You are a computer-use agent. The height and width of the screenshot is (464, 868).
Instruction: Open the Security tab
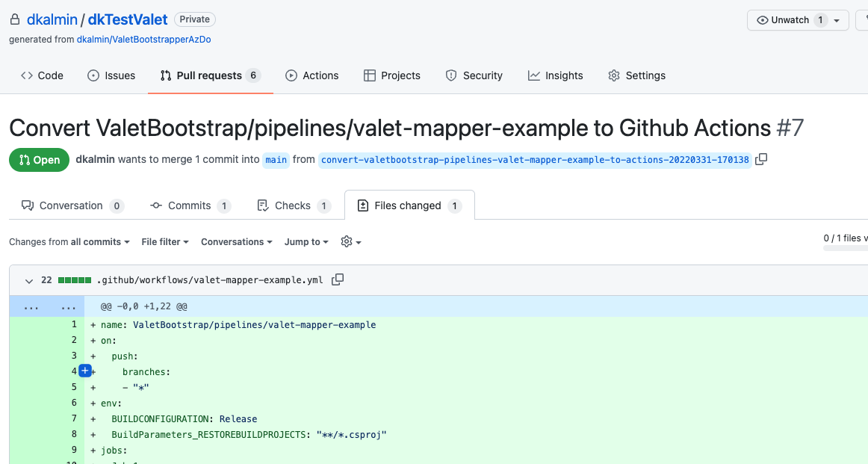(474, 76)
